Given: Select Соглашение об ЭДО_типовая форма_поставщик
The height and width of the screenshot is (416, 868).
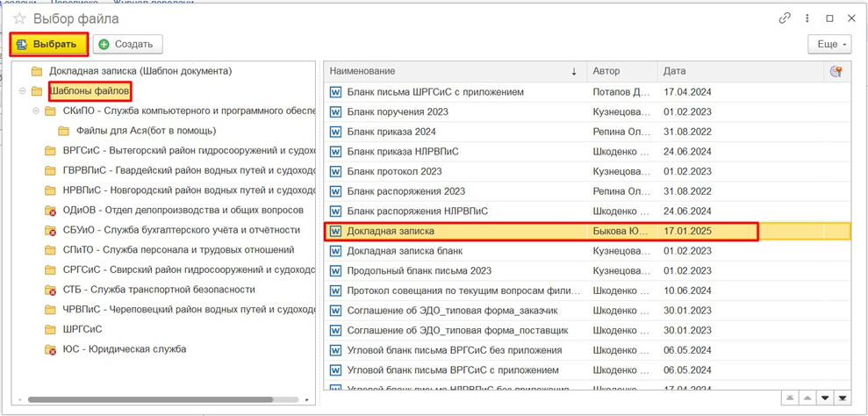Looking at the screenshot, I should tap(457, 331).
